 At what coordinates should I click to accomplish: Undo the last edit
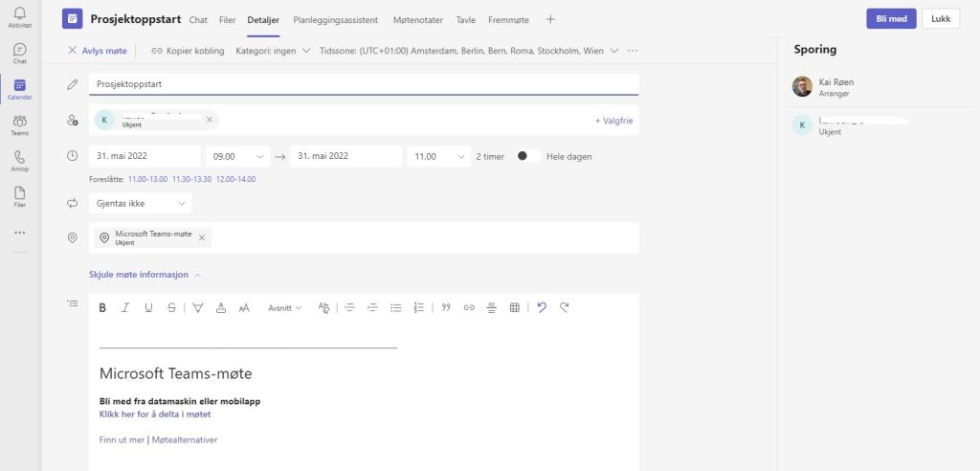pyautogui.click(x=542, y=307)
